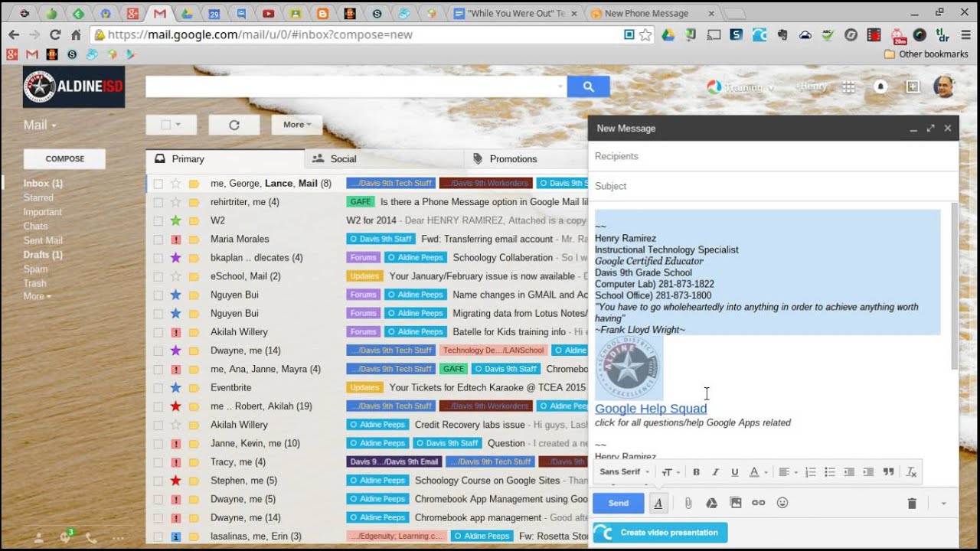Screen dimensions: 980x551
Task: Open the account profile picture
Action: tap(944, 86)
